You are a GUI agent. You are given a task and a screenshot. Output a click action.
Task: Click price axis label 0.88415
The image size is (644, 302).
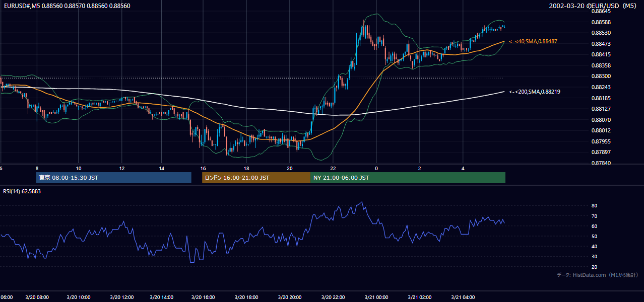coord(601,54)
